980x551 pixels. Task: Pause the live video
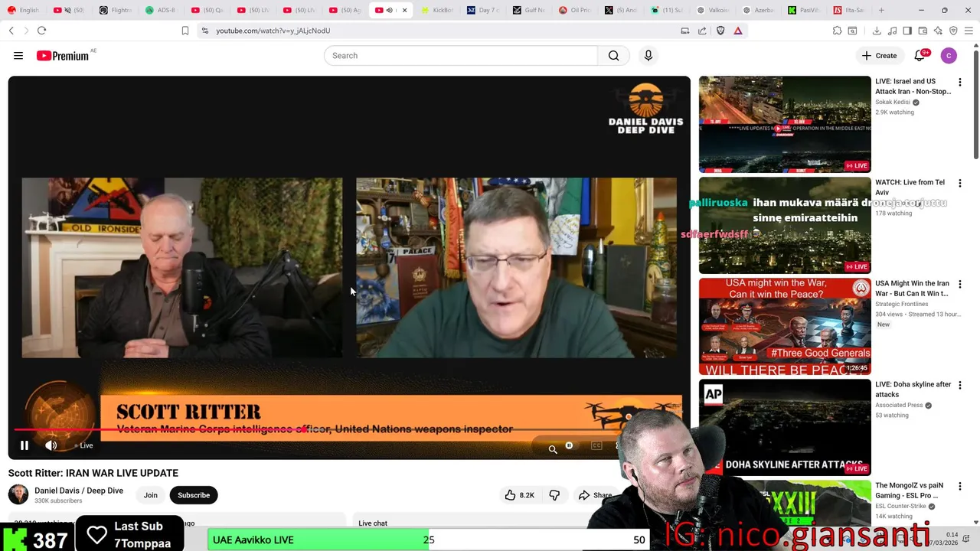click(24, 445)
